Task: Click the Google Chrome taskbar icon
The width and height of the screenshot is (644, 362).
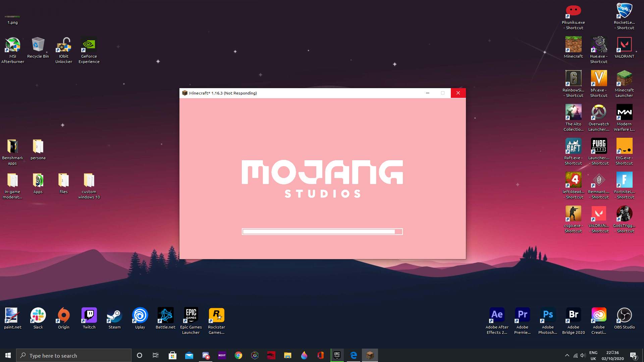Action: (238, 355)
